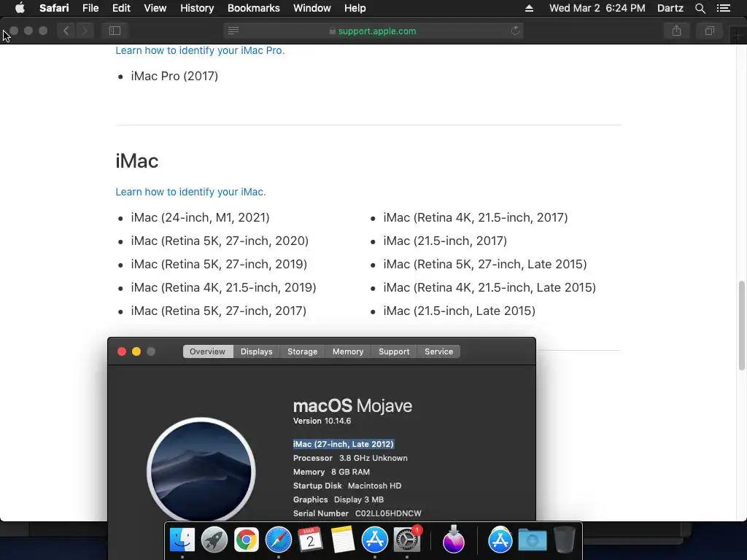747x560 pixels.
Task: Open Launchpad rocket icon in Dock
Action: [x=214, y=540]
